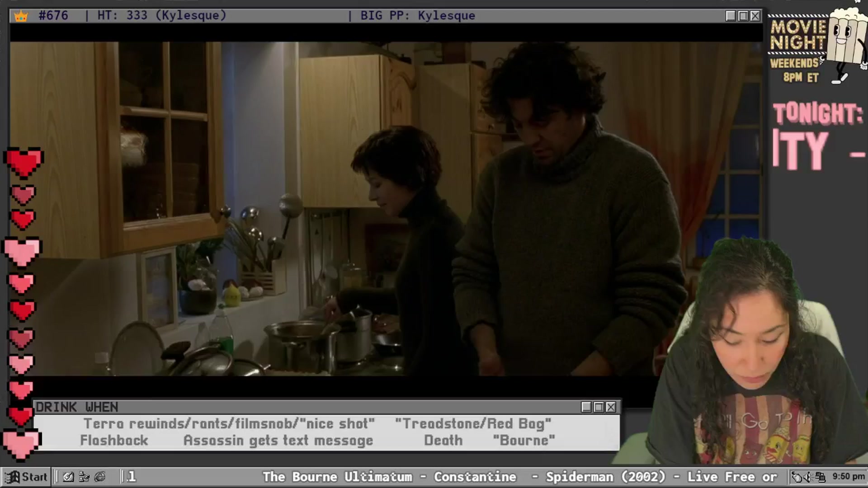868x488 pixels.
Task: Click the crown icon in the title bar
Action: coord(21,16)
